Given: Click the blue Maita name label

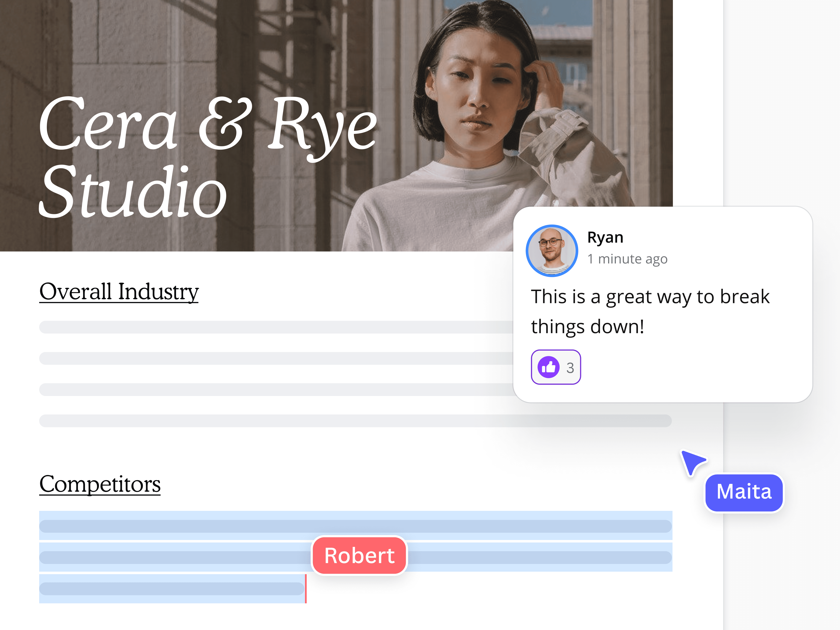Looking at the screenshot, I should [x=744, y=492].
